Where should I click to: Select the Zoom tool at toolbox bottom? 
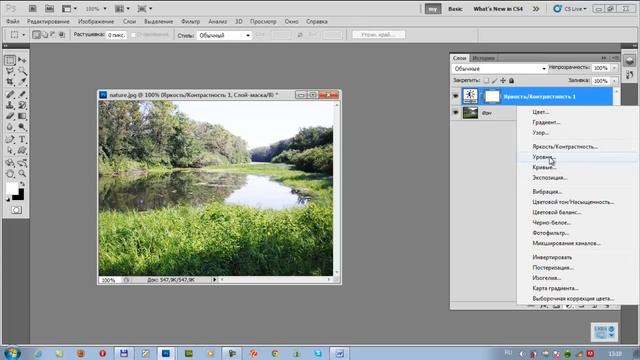tap(22, 174)
